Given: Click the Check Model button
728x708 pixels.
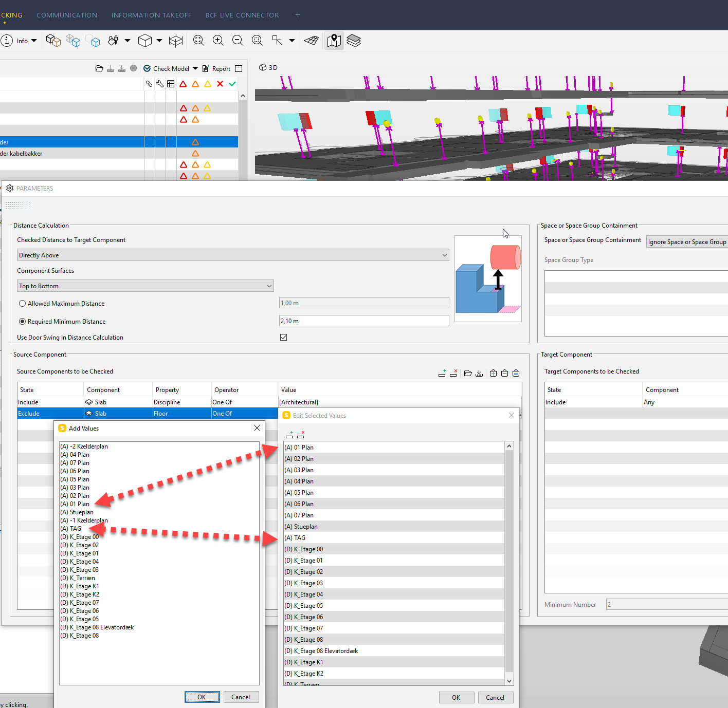Looking at the screenshot, I should [x=166, y=68].
